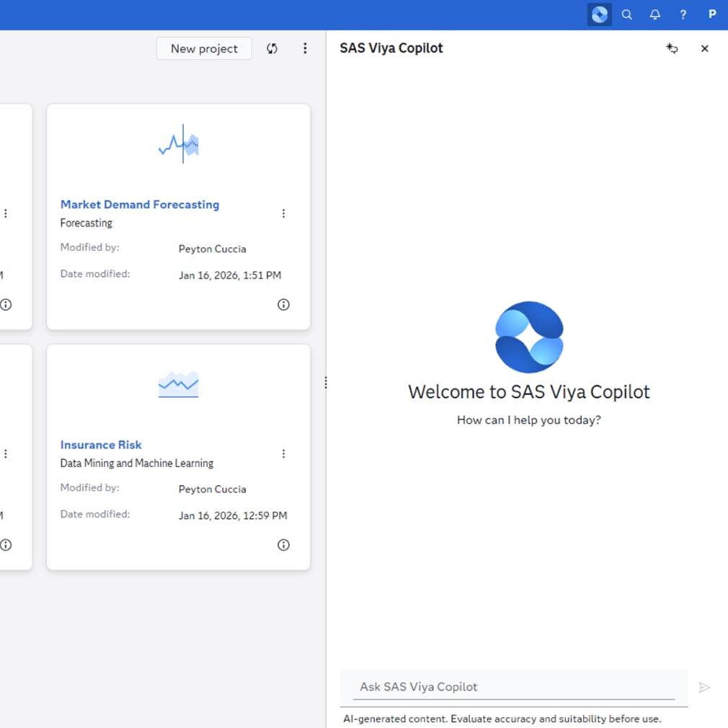728x728 pixels.
Task: Click the New project button
Action: pos(204,48)
